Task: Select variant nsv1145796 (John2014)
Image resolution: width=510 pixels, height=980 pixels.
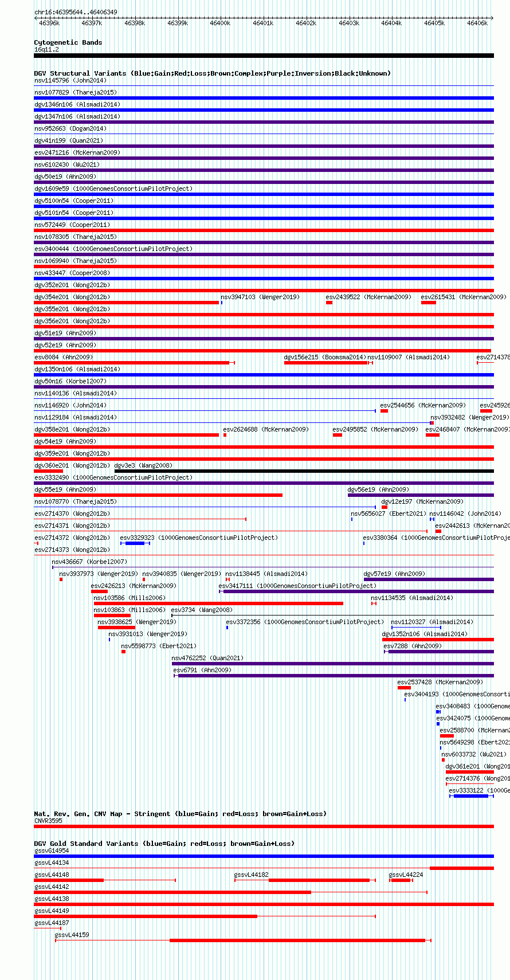Action: 70,80
